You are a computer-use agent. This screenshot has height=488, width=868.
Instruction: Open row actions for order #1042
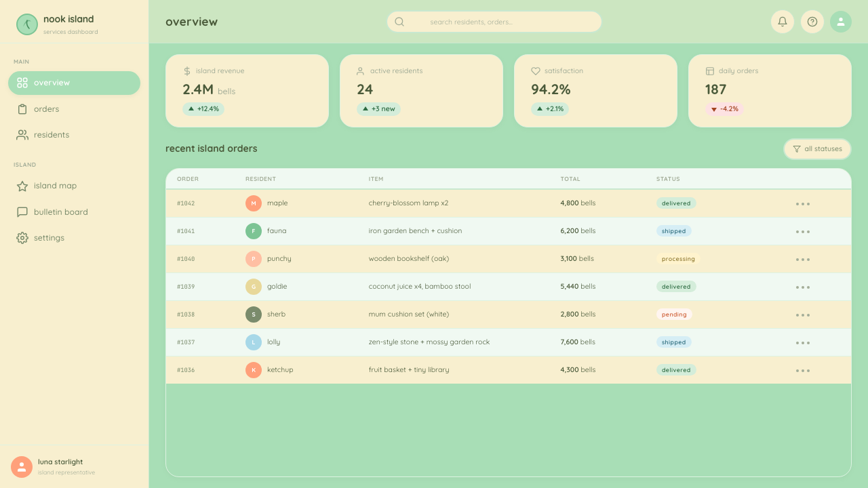pyautogui.click(x=803, y=203)
